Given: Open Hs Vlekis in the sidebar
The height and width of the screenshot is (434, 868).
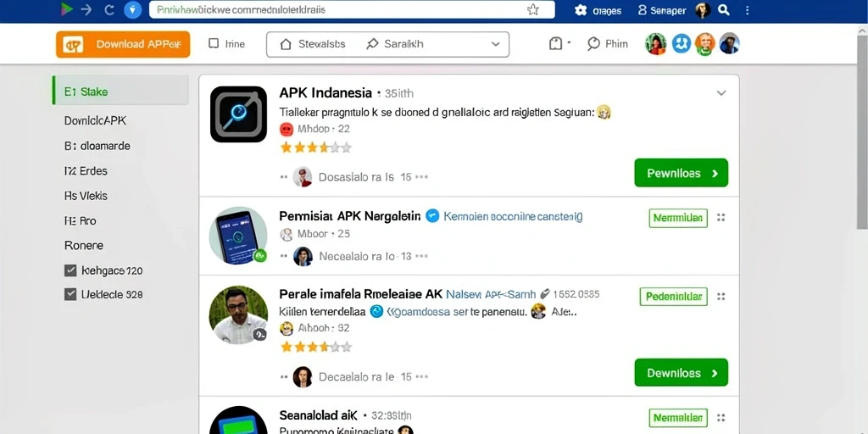Looking at the screenshot, I should tap(86, 196).
